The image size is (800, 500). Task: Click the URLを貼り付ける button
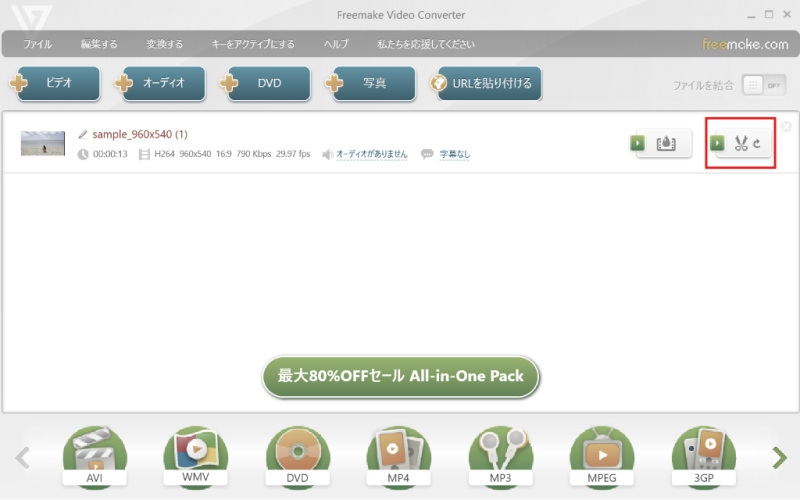485,83
